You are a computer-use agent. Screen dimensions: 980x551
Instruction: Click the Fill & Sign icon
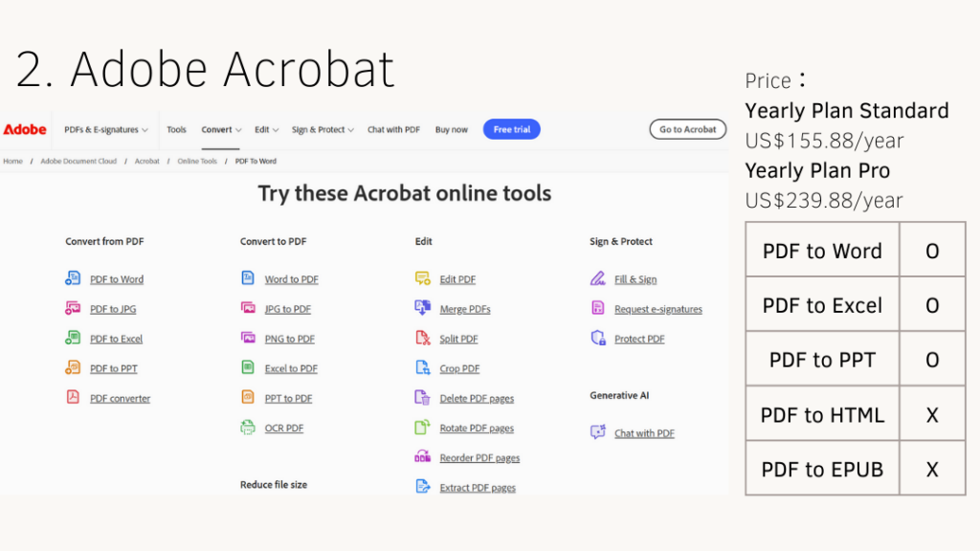point(597,278)
